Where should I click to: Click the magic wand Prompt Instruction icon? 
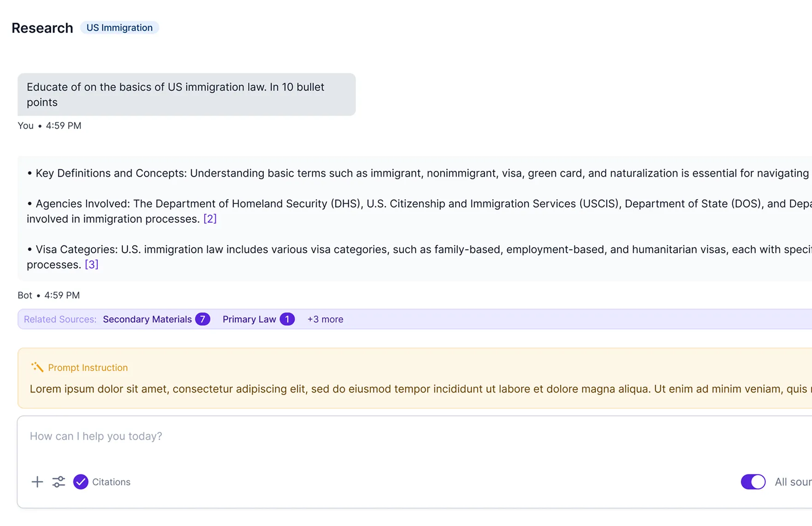[37, 367]
